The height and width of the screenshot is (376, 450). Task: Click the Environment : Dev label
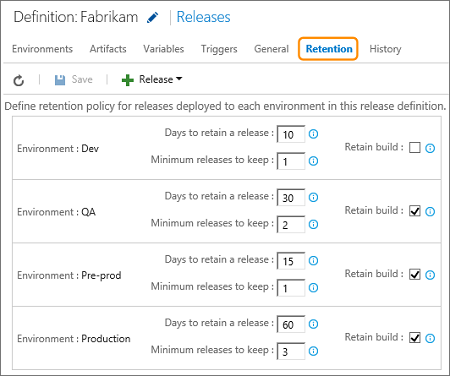click(58, 149)
